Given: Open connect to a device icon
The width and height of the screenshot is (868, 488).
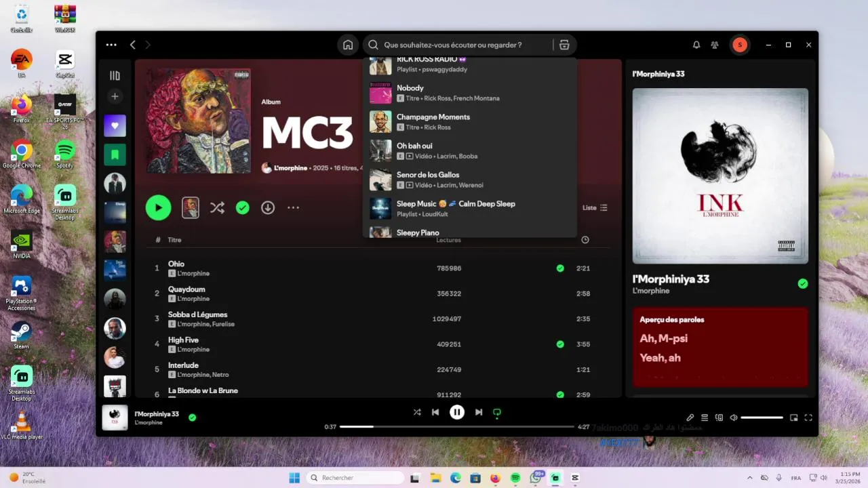Looking at the screenshot, I should click(x=719, y=418).
